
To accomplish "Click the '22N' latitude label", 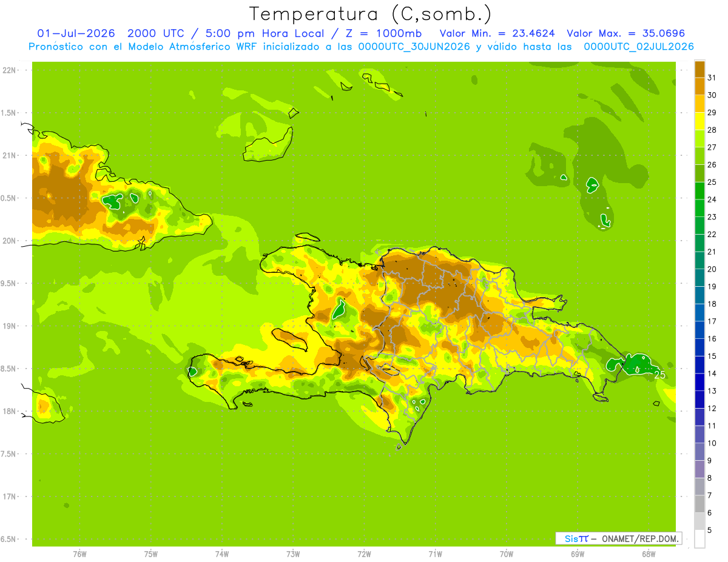I will [9, 70].
